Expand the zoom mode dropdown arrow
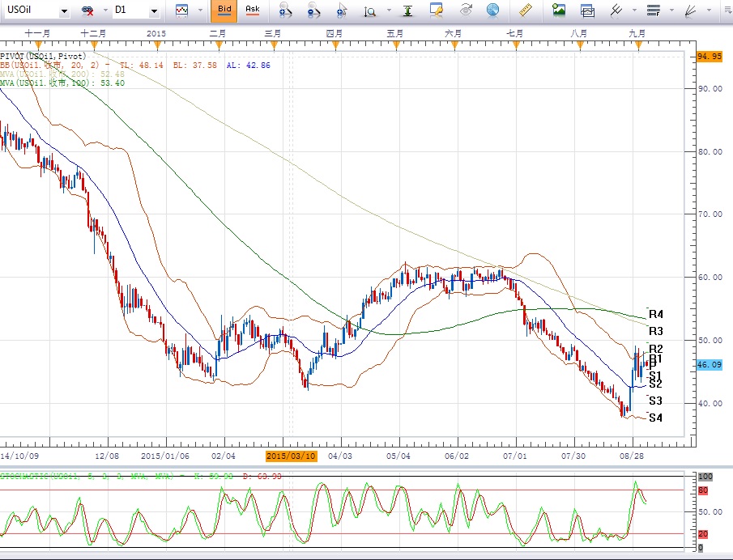The width and height of the screenshot is (733, 560). pyautogui.click(x=389, y=11)
